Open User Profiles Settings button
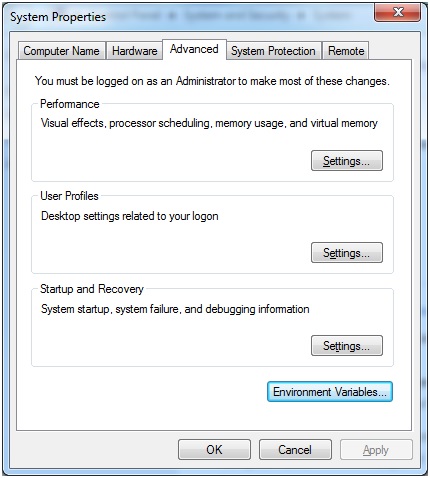This screenshot has height=478, width=430. click(347, 253)
